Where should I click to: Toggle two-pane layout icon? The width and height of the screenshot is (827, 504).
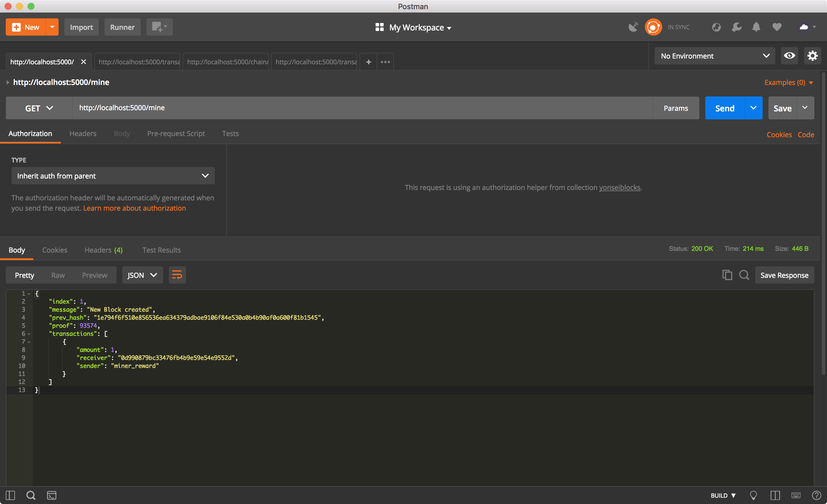775,495
